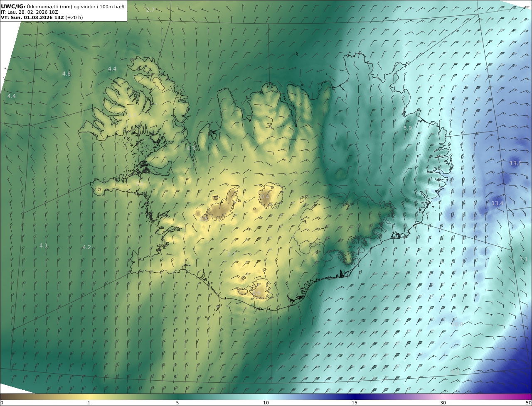Click the line 'VT: Sun. 01.03.2026 14Z (+20 h)'
Screen dimensions: 532x406
42,18
